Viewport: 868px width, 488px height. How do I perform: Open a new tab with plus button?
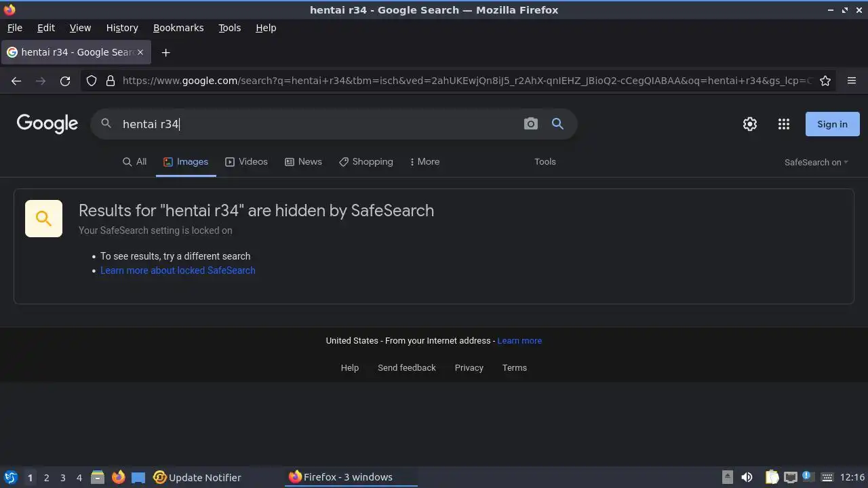click(165, 52)
